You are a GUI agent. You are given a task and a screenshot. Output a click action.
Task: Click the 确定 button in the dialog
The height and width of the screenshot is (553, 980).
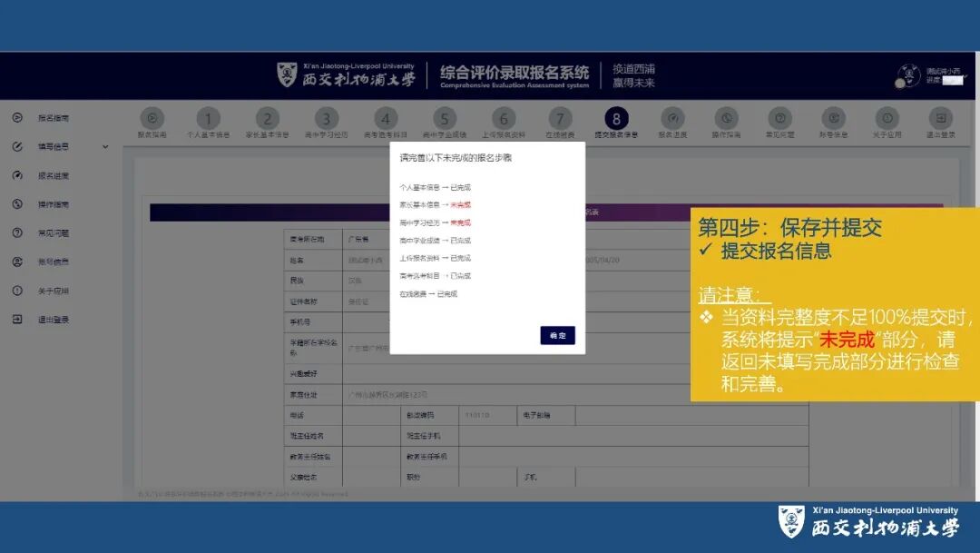point(556,335)
